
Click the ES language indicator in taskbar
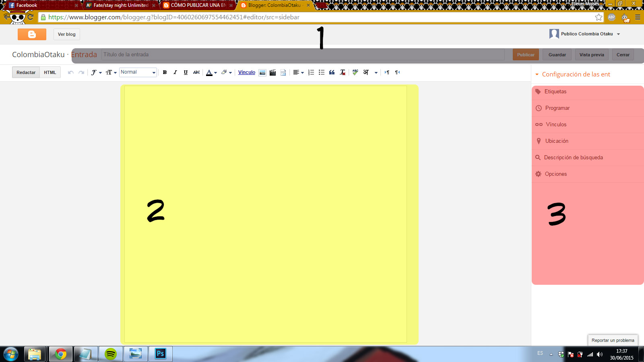coord(540,354)
